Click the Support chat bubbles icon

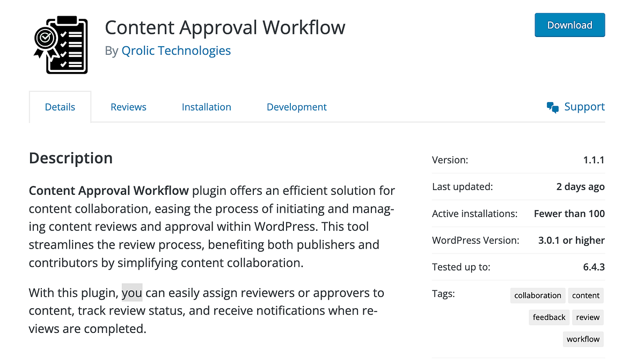point(552,107)
